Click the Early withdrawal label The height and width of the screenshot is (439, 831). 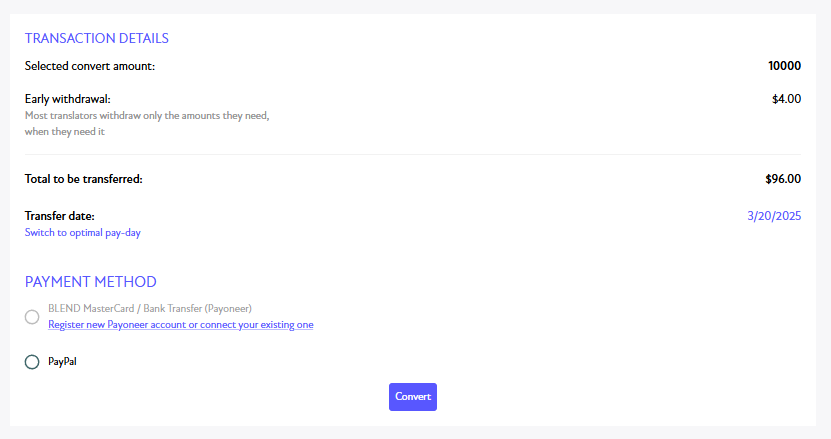click(68, 99)
